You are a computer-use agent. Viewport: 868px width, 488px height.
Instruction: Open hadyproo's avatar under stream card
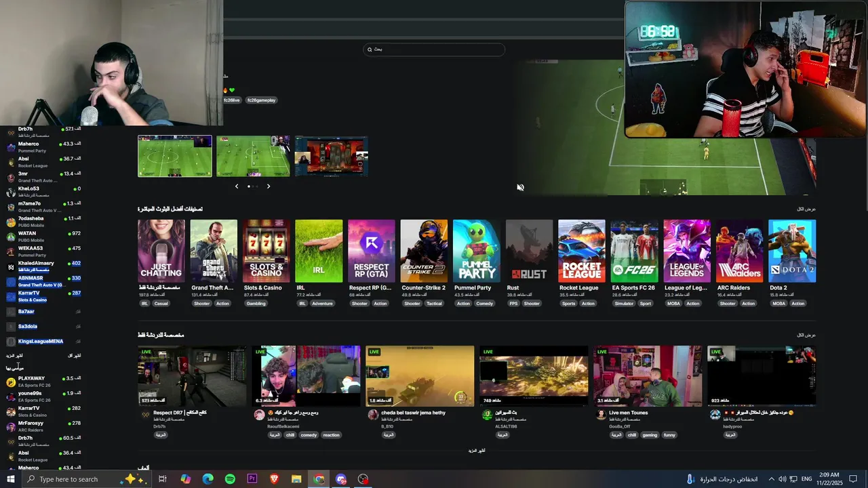tap(715, 415)
